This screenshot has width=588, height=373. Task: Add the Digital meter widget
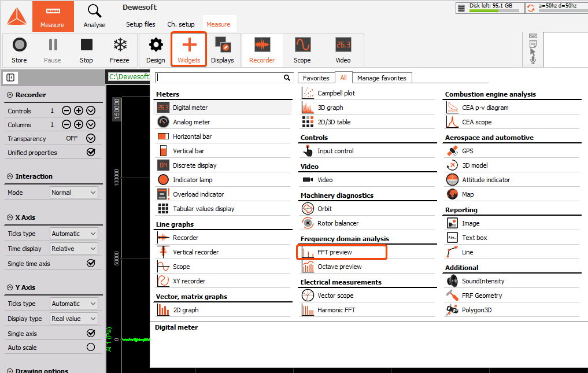pos(223,108)
